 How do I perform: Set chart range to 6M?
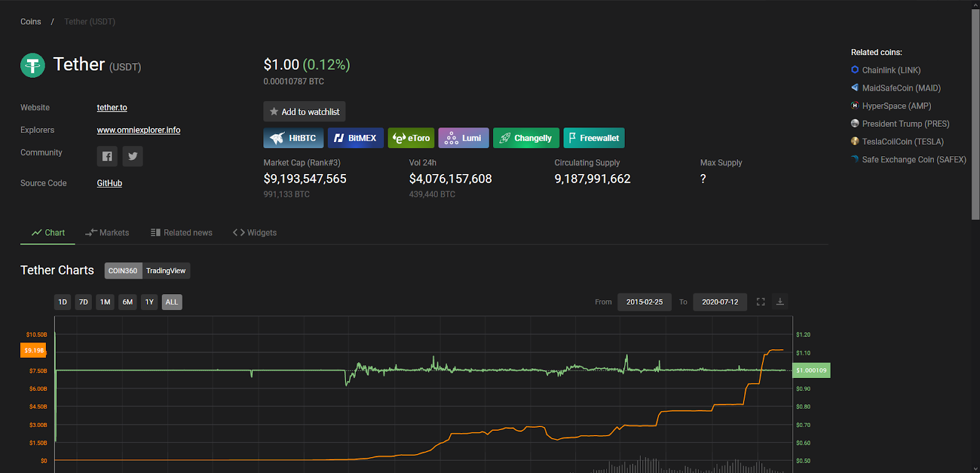[127, 302]
